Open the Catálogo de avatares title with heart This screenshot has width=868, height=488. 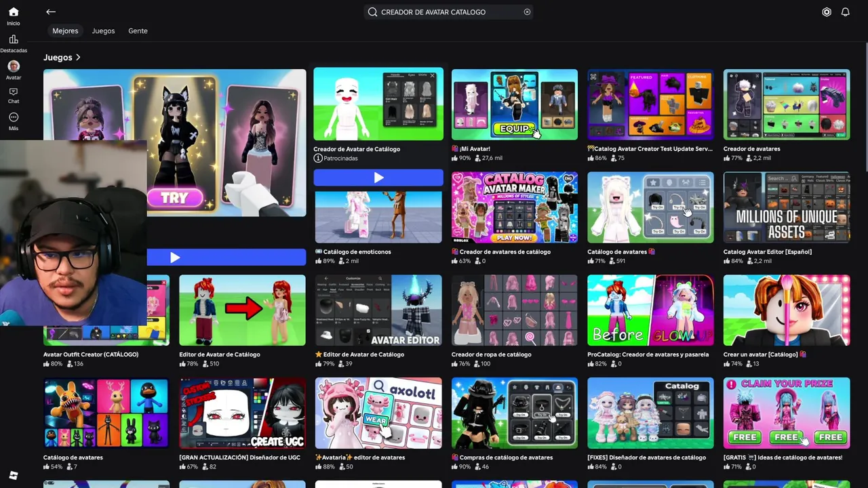pyautogui.click(x=621, y=251)
